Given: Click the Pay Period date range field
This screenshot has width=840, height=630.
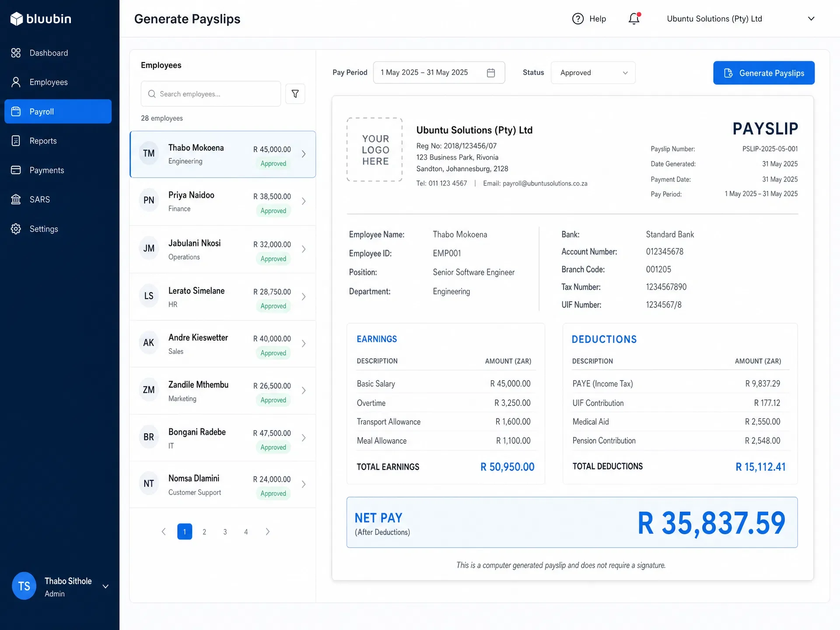Looking at the screenshot, I should click(x=439, y=73).
